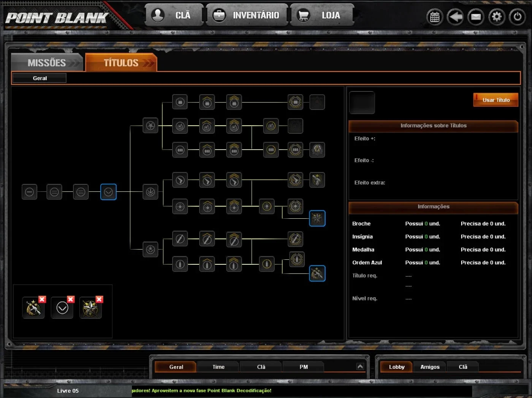Click the power exit icon

pos(517,17)
